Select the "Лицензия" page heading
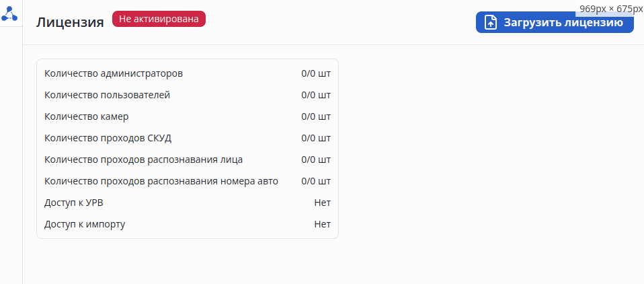Viewport: 644px width, 284px height. tap(70, 22)
